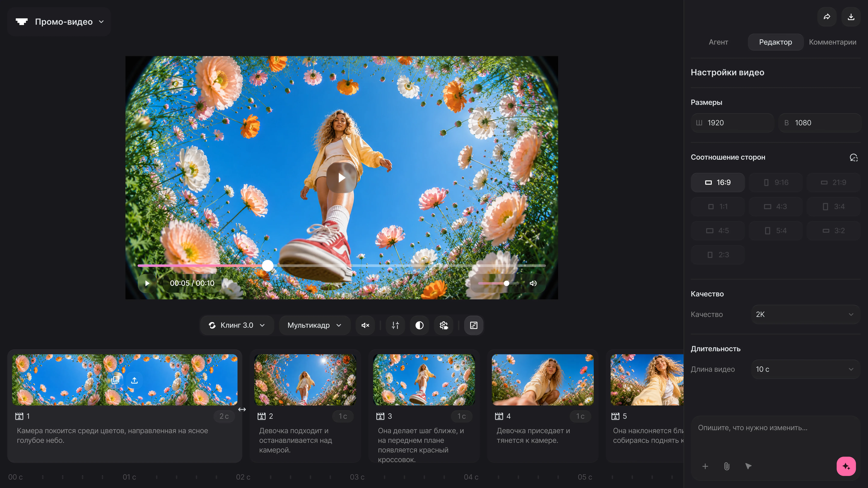Click the share arrow icon
The width and height of the screenshot is (868, 488).
[x=827, y=17]
